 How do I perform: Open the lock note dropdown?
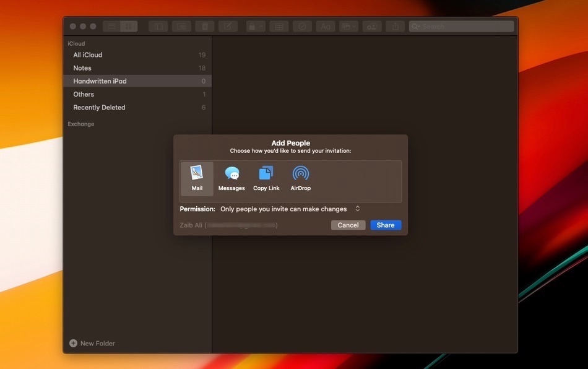tap(256, 26)
